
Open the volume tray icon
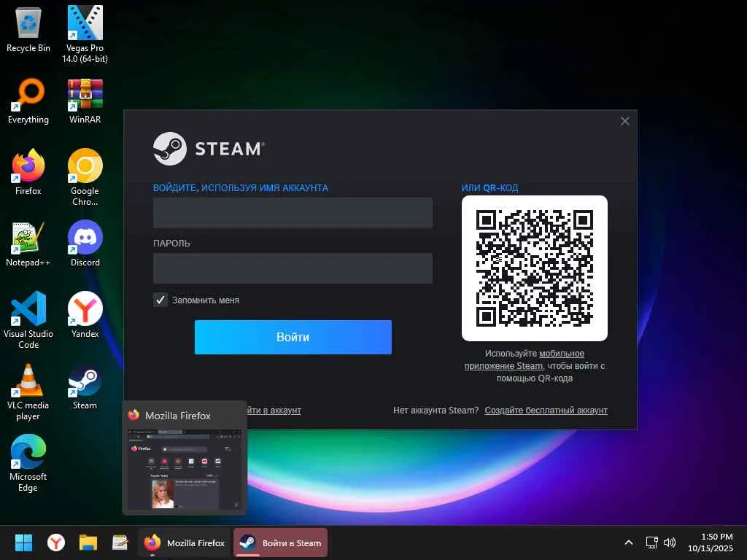pyautogui.click(x=670, y=542)
